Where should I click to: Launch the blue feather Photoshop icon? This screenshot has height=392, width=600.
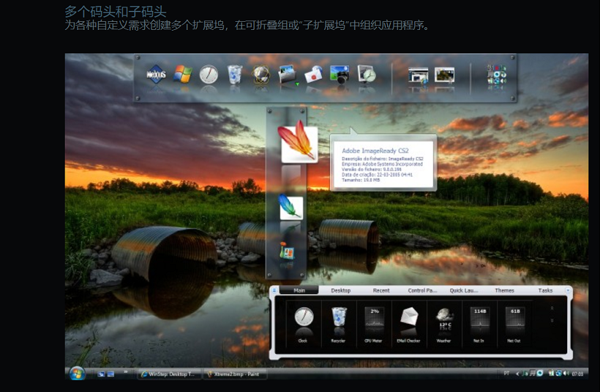pos(291,207)
